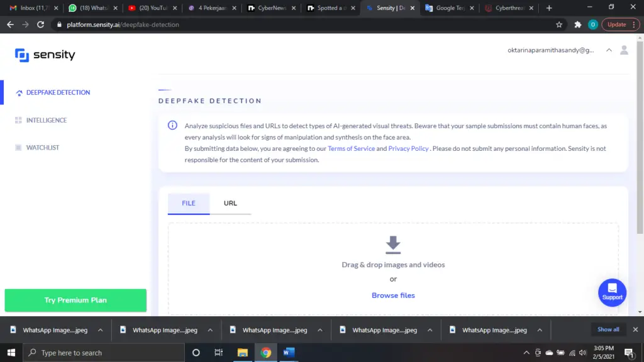644x362 pixels.
Task: Open the Wi-Fi network icon
Action: pos(572,353)
